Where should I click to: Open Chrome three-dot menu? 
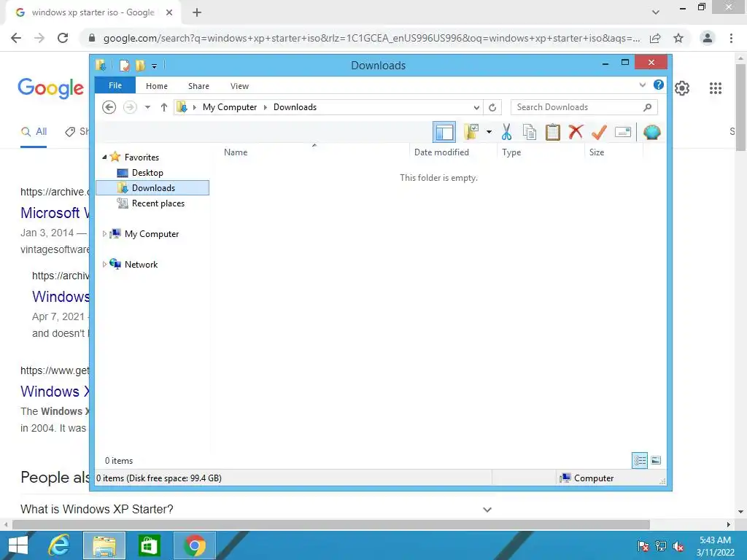point(731,38)
